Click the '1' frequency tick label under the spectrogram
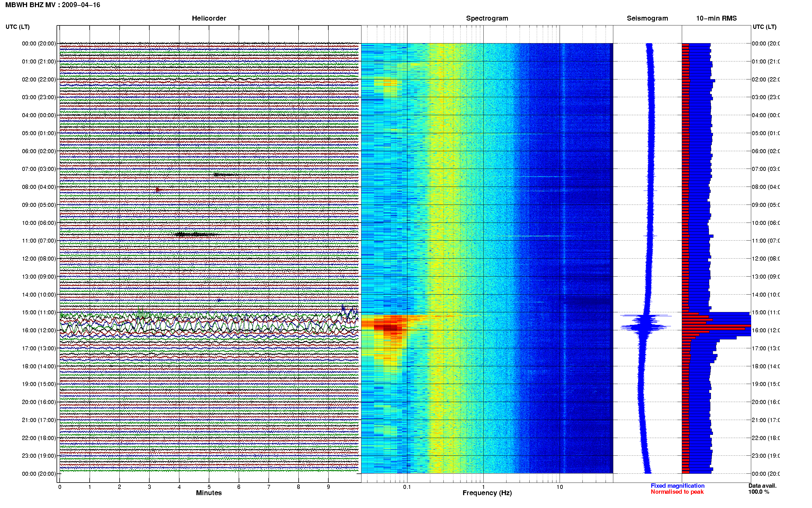The image size is (812, 508). (x=483, y=487)
